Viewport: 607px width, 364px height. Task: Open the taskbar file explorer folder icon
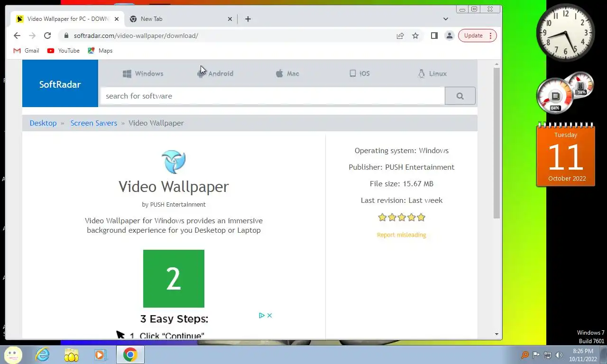click(x=72, y=355)
